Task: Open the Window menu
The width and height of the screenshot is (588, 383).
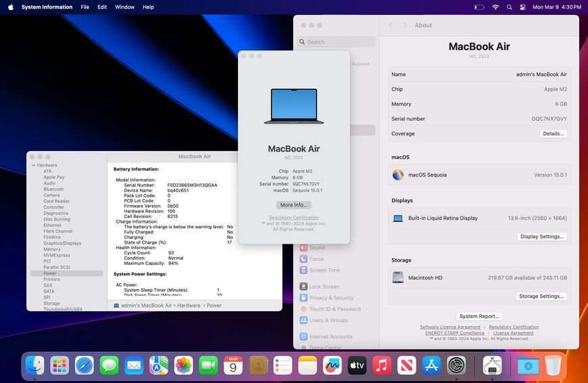Action: (x=124, y=7)
